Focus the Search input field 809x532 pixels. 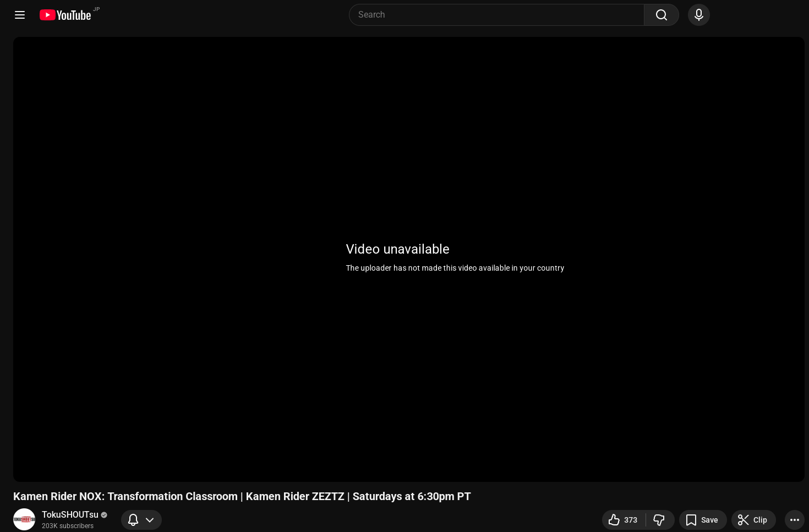pos(496,15)
